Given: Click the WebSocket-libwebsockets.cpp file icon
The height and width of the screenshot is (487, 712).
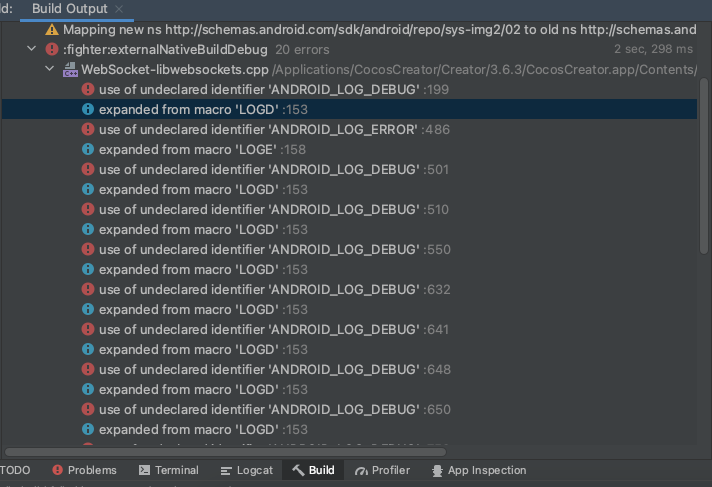Looking at the screenshot, I should [70, 70].
